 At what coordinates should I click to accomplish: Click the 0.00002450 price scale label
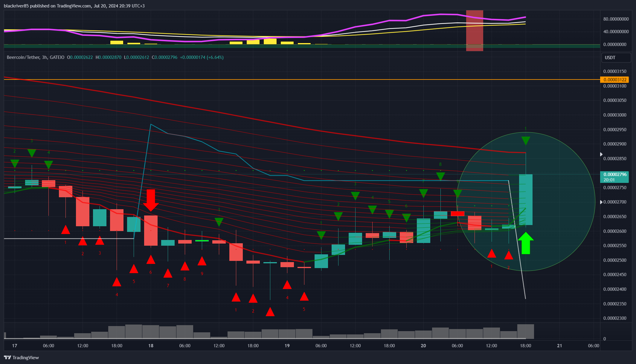tap(615, 275)
